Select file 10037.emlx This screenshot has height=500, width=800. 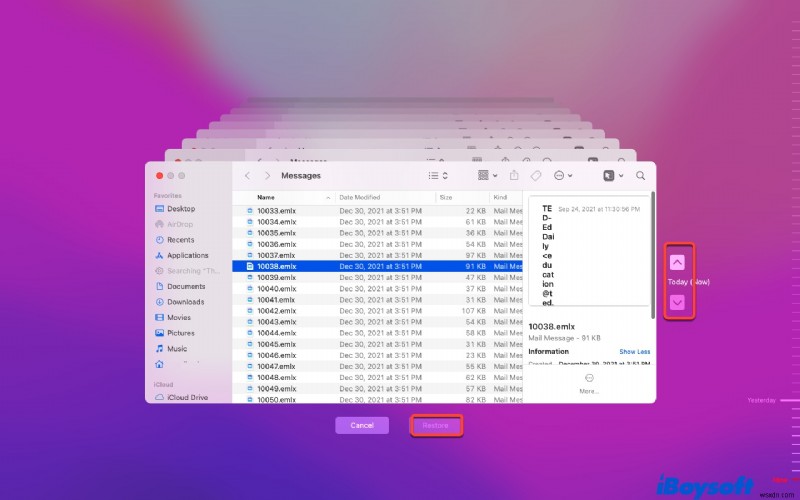[378, 255]
